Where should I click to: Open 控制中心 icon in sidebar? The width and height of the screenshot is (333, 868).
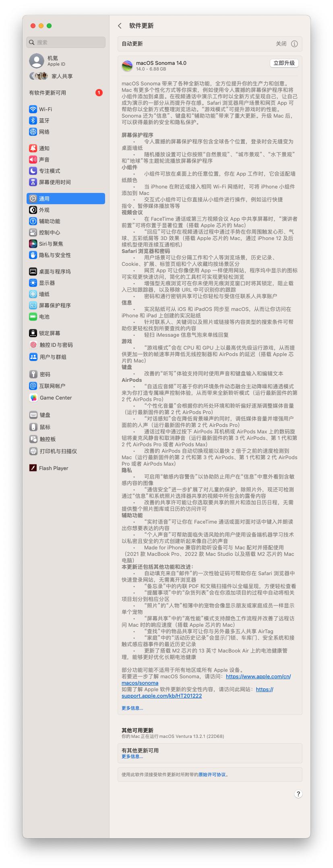(33, 232)
